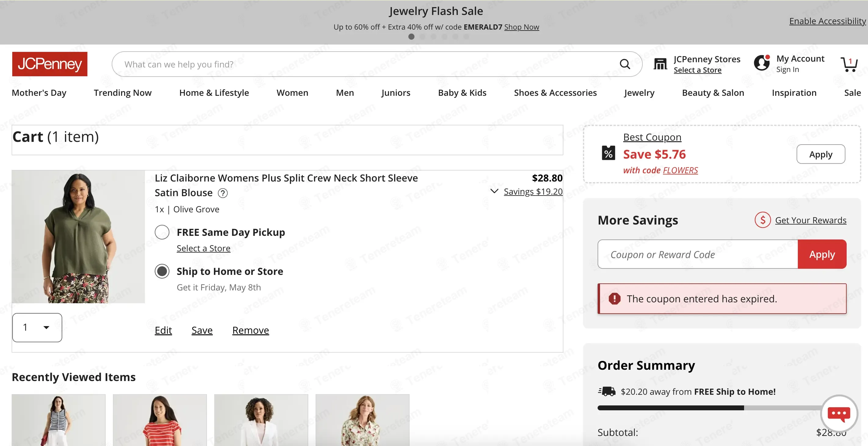Open the Trending Now menu
Image resolution: width=868 pixels, height=446 pixels.
pyautogui.click(x=123, y=93)
